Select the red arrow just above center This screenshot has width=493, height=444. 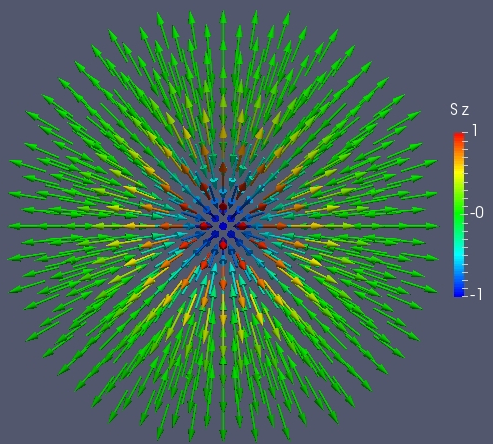click(223, 207)
